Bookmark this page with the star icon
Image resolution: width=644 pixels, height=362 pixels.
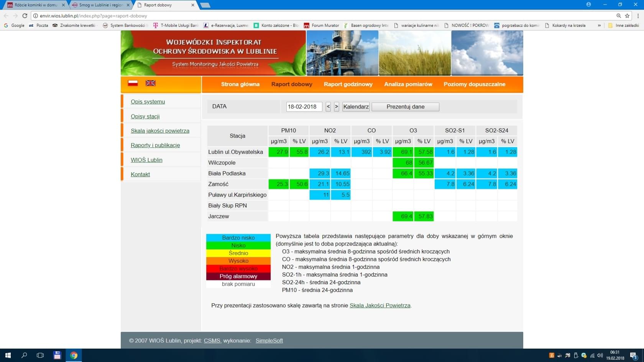[627, 16]
